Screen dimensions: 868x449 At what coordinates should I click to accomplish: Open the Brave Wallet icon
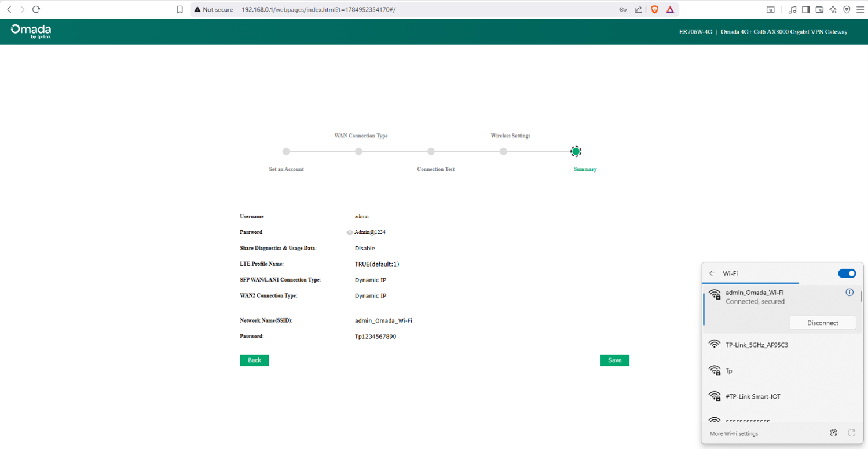click(819, 9)
